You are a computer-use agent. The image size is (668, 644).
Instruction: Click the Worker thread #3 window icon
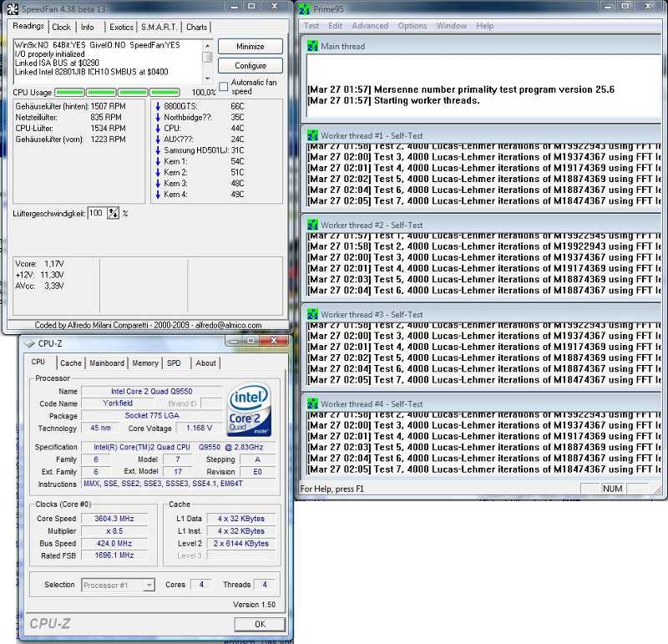tap(312, 315)
